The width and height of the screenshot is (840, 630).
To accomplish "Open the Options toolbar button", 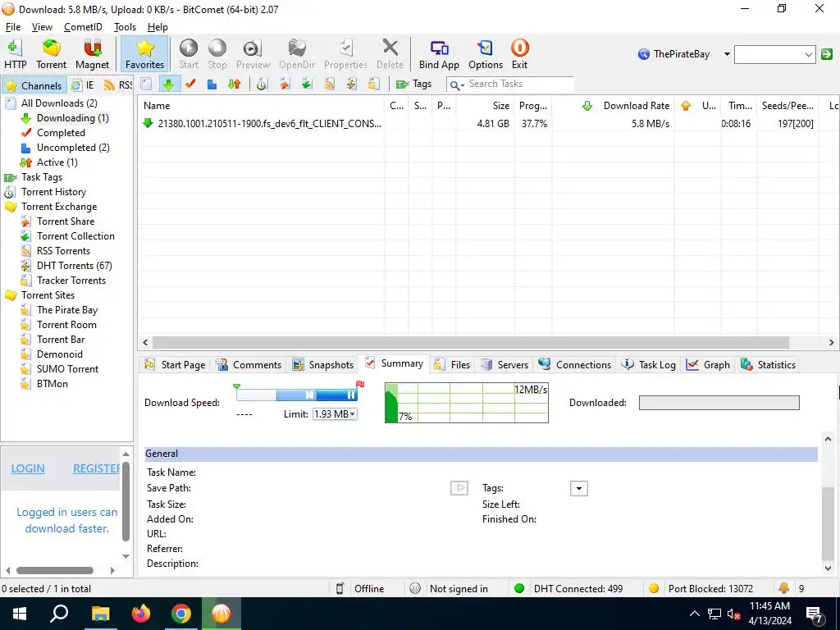I will point(486,54).
